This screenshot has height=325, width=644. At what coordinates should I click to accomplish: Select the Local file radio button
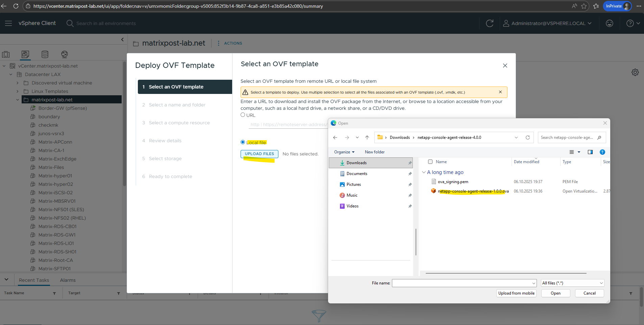(243, 142)
